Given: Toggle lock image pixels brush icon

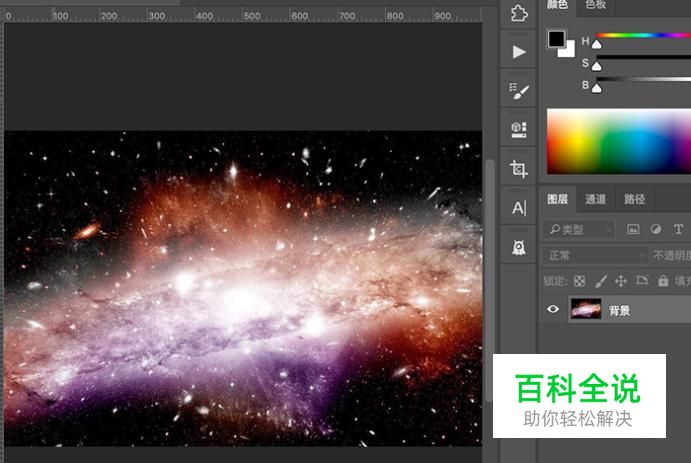Looking at the screenshot, I should tap(600, 281).
